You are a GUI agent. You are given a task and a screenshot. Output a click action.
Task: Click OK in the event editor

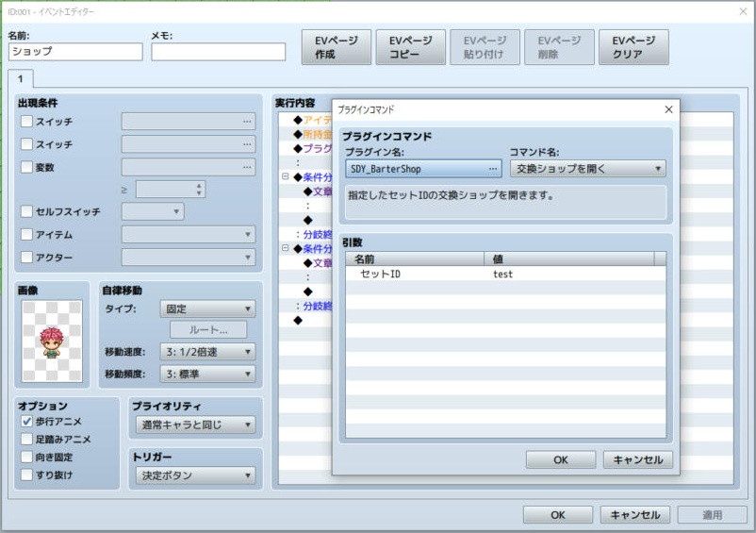tap(558, 515)
